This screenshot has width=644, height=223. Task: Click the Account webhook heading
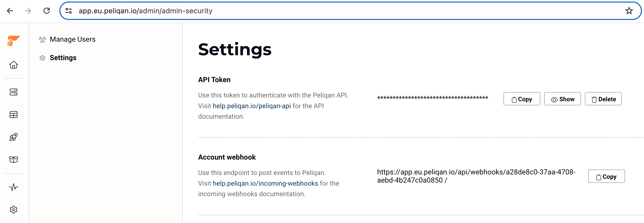click(227, 157)
